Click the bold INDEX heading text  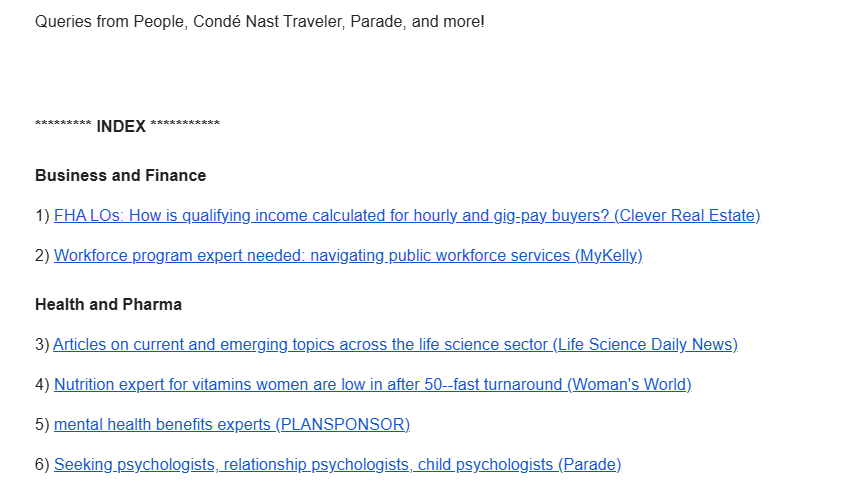click(121, 127)
